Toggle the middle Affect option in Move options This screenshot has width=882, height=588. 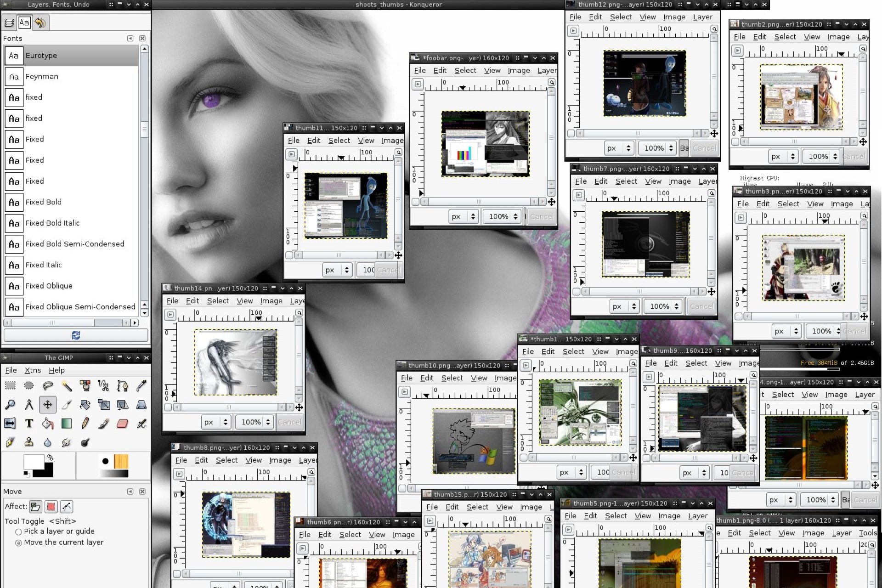pyautogui.click(x=51, y=506)
